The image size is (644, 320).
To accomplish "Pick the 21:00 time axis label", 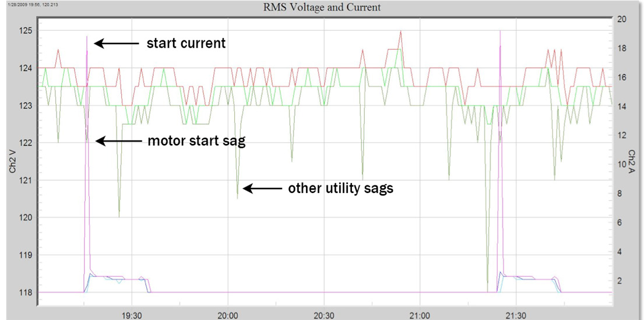I will (420, 316).
